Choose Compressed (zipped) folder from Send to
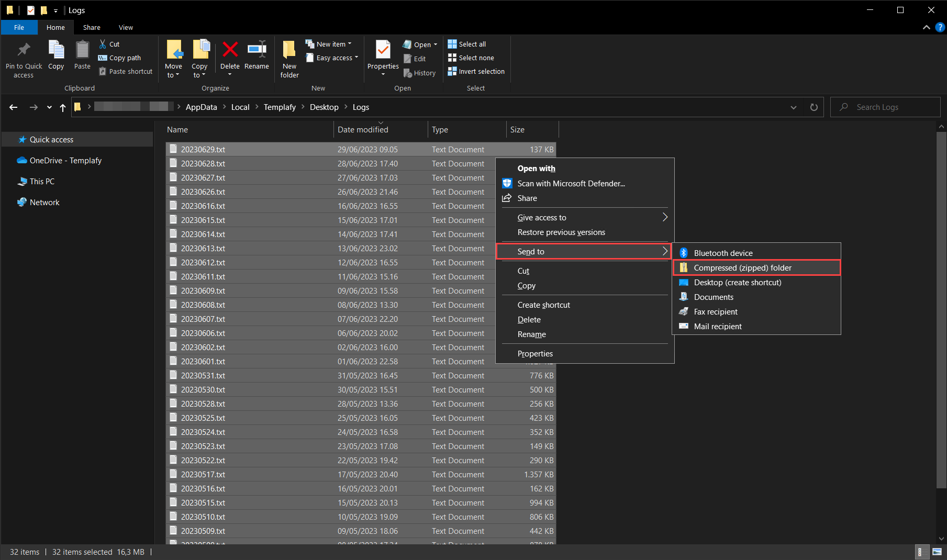Viewport: 947px width, 560px height. [x=742, y=267]
